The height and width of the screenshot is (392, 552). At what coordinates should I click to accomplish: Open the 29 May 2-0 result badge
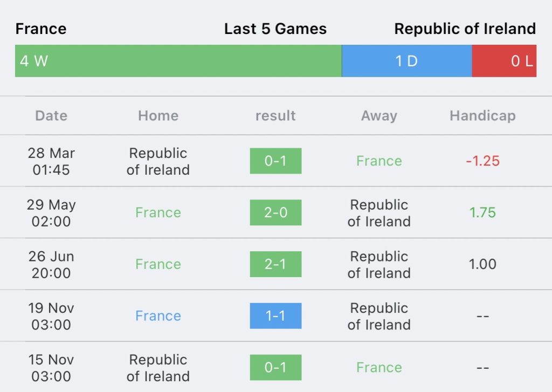[x=275, y=212]
